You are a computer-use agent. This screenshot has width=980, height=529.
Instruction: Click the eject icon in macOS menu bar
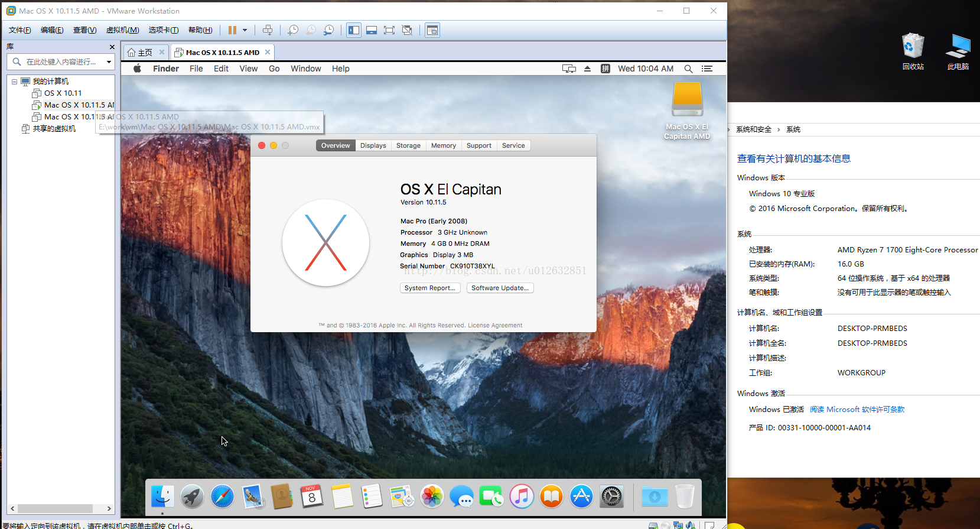[x=587, y=69]
